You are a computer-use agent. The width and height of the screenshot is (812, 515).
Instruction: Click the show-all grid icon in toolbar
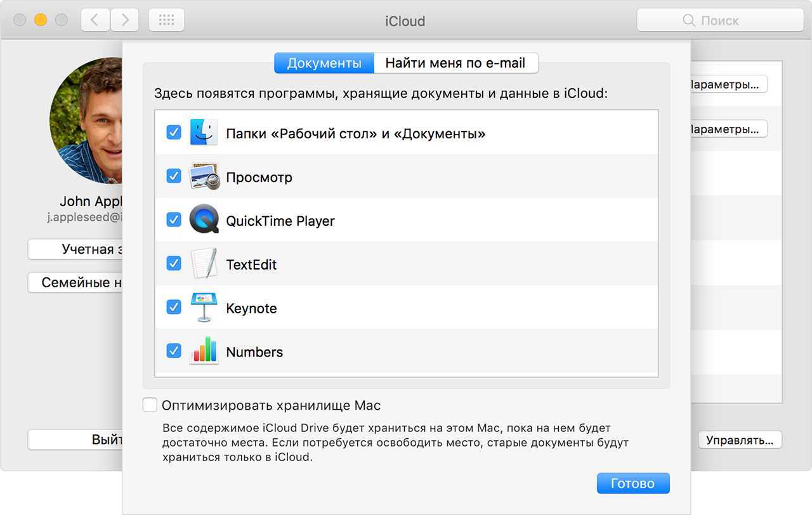click(166, 20)
